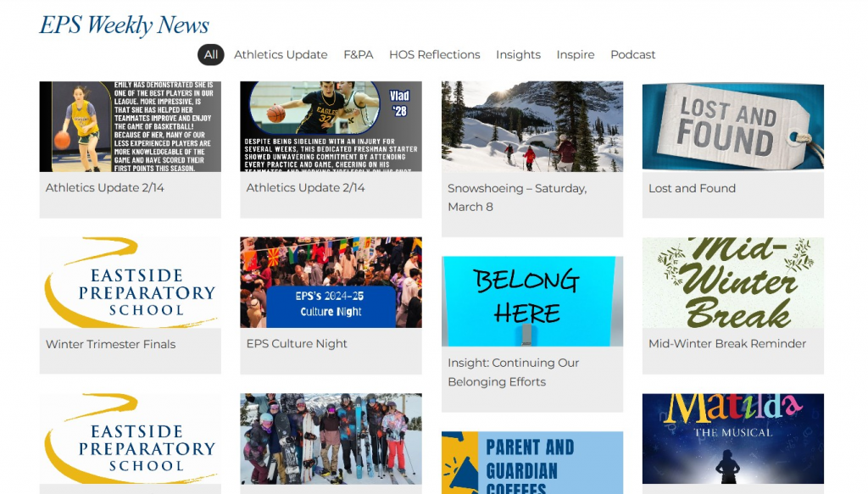This screenshot has width=868, height=494.
Task: Filter news by Insights
Action: [518, 55]
